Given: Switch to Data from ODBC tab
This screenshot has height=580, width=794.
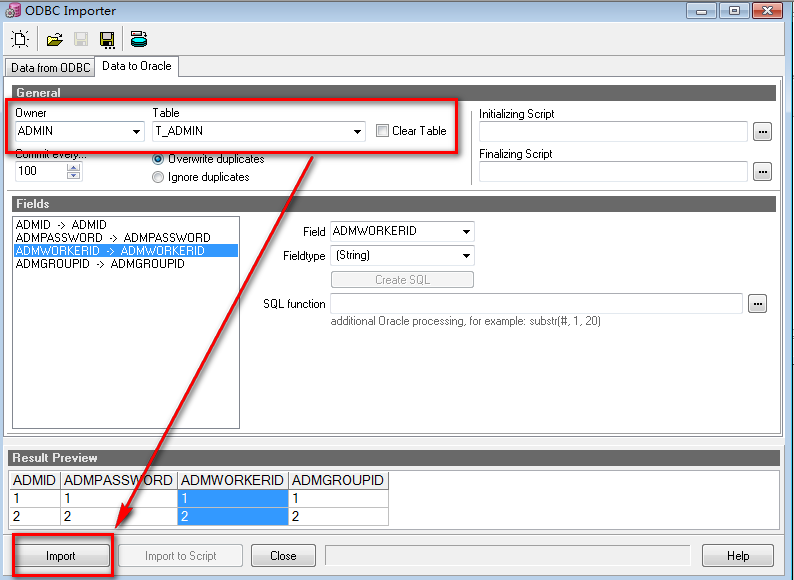Looking at the screenshot, I should 51,68.
